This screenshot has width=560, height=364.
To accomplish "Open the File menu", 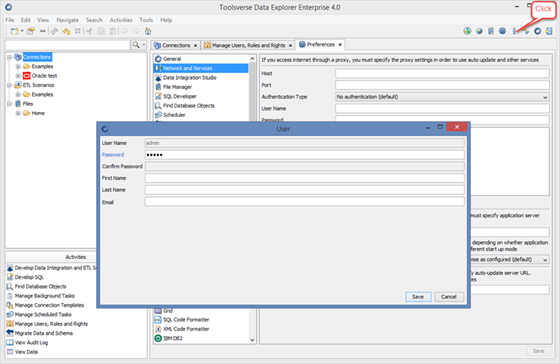I will (x=10, y=20).
